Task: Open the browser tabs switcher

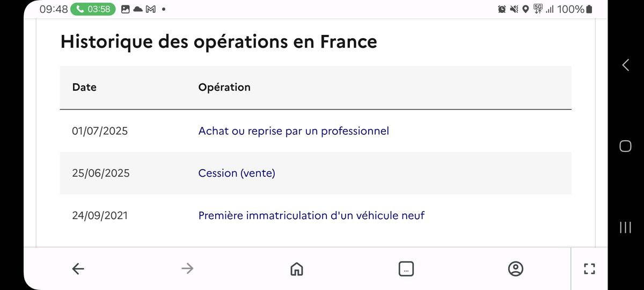Action: pos(406,269)
